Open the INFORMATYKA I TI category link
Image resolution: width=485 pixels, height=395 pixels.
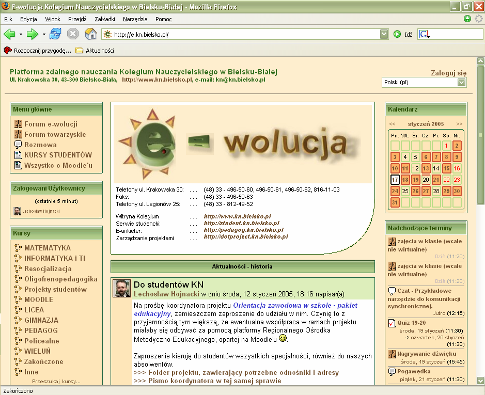(55, 258)
